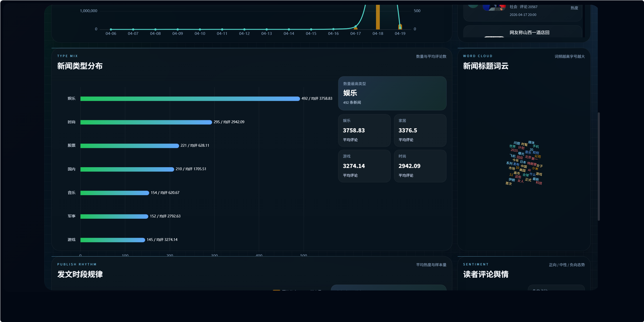Click the 游戏 bar showing 145
Screen dimensions: 644x322
pyautogui.click(x=113, y=240)
